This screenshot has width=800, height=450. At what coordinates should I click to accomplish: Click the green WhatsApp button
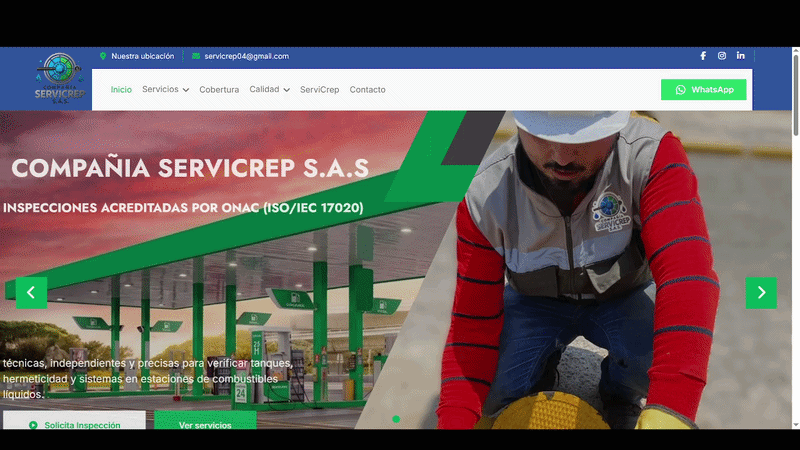click(x=704, y=89)
